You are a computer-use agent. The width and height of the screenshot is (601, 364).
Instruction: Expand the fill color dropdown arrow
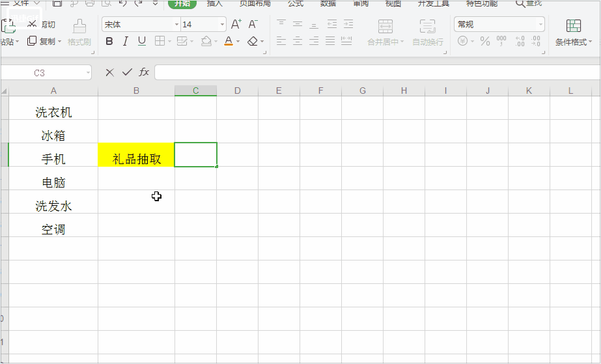216,42
